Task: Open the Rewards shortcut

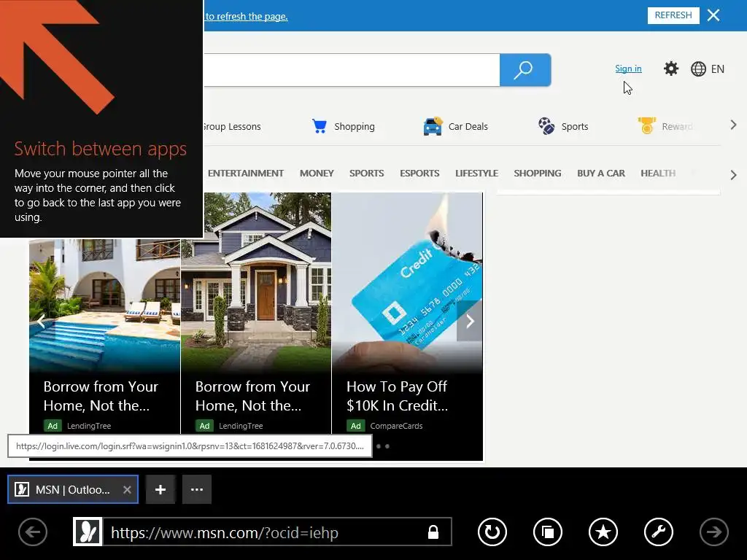Action: coord(665,127)
